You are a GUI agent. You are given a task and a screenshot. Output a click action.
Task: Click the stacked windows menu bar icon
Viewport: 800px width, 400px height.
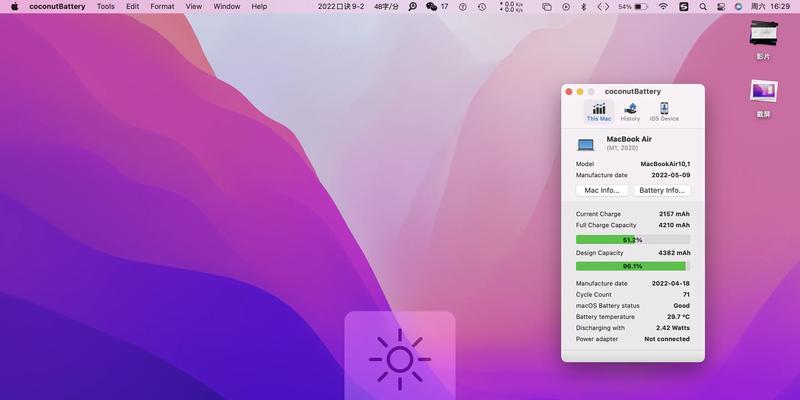547,7
